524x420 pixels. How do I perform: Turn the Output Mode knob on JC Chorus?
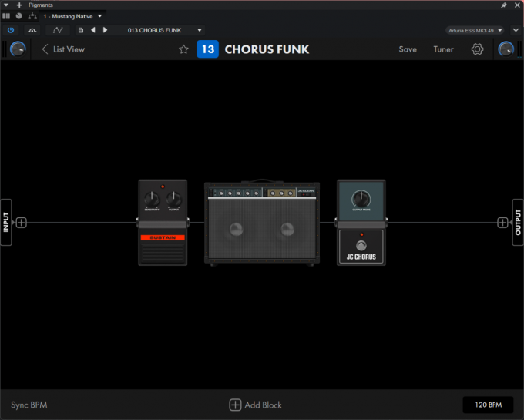361,199
